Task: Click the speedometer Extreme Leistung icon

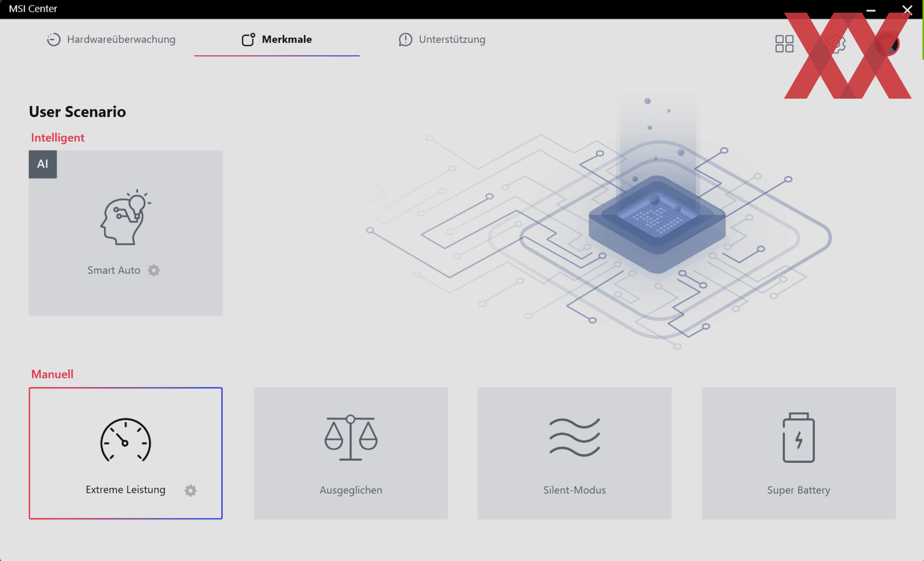Action: pos(126,440)
